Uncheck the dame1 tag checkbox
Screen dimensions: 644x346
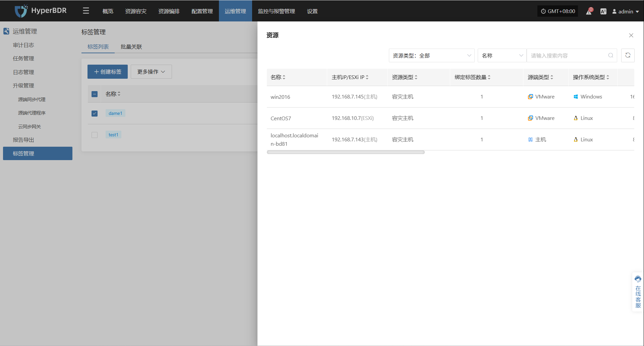click(95, 114)
